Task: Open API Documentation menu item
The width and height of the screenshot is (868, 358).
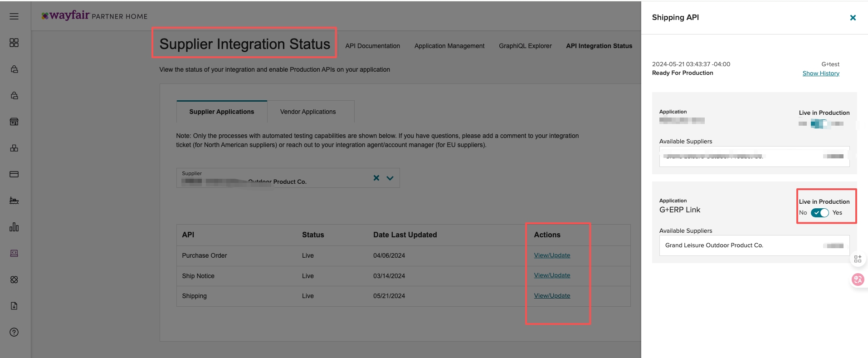Action: point(372,46)
